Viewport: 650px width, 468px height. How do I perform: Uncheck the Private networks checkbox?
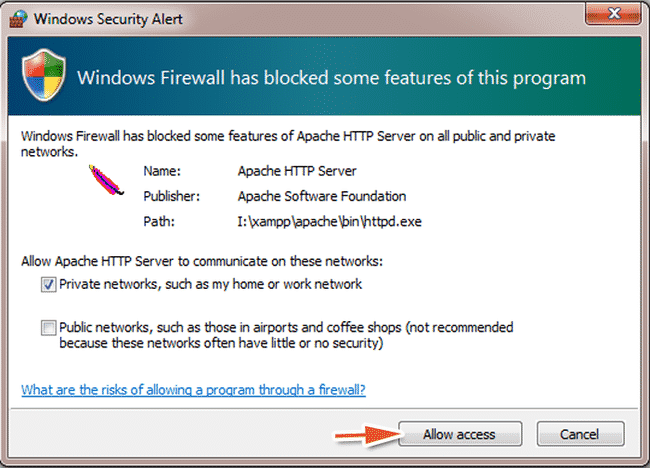click(49, 285)
